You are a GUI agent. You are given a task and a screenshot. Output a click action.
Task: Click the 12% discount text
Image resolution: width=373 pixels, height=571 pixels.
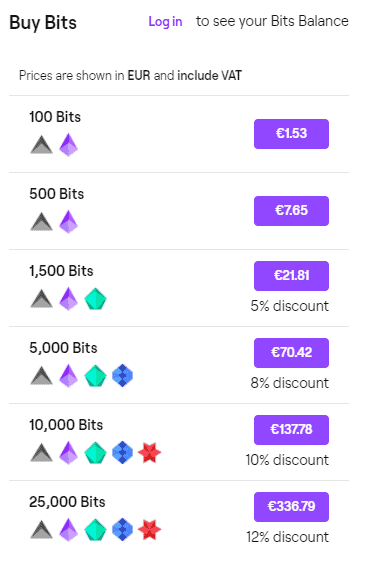287,537
